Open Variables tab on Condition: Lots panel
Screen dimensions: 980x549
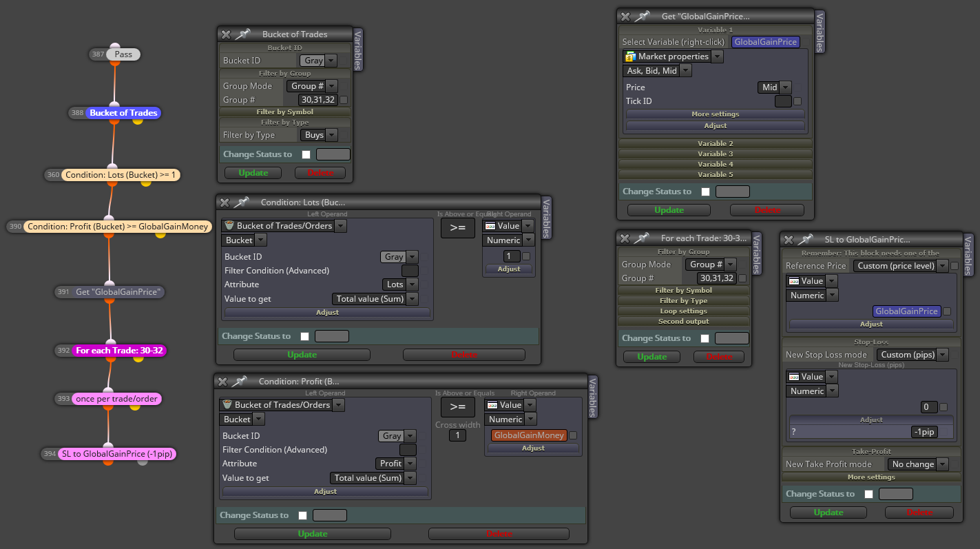pyautogui.click(x=546, y=218)
